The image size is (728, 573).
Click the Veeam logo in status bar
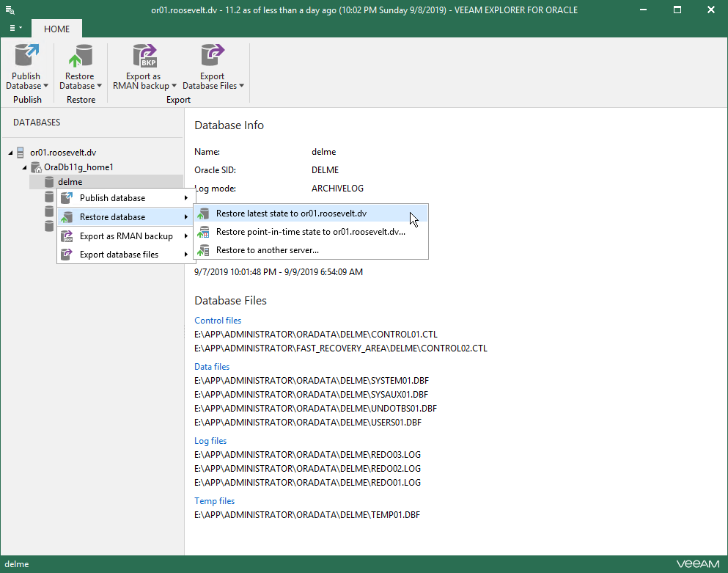(x=697, y=564)
